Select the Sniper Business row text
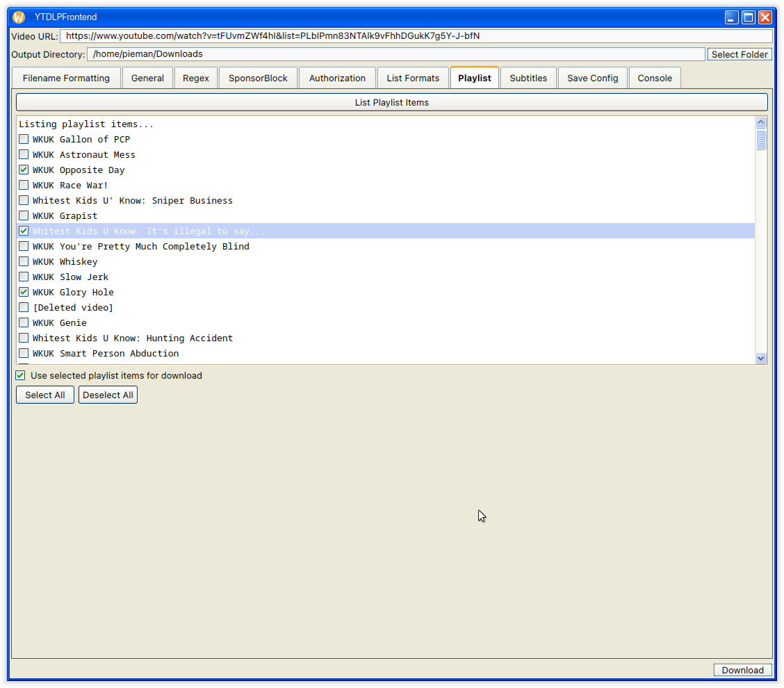The height and width of the screenshot is (688, 784). click(133, 201)
